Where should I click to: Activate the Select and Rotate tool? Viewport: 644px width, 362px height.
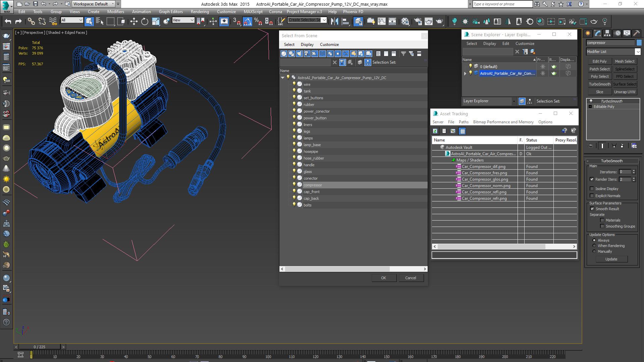pos(145,21)
